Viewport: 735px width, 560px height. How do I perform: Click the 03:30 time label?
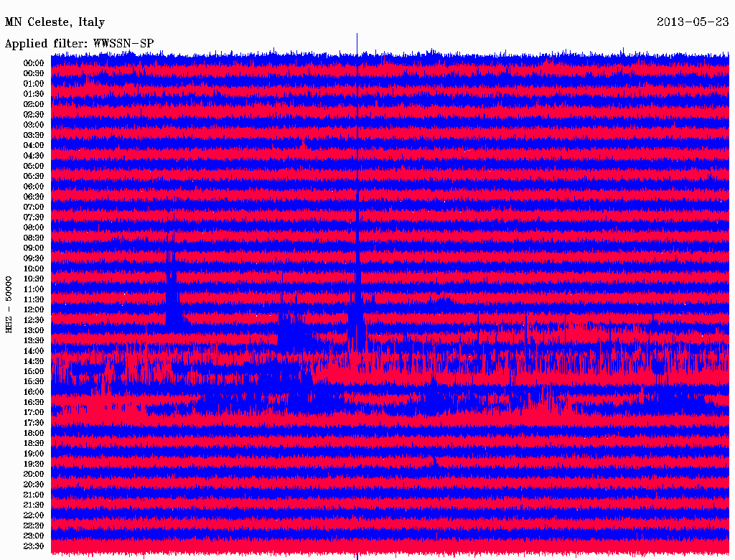[34, 135]
